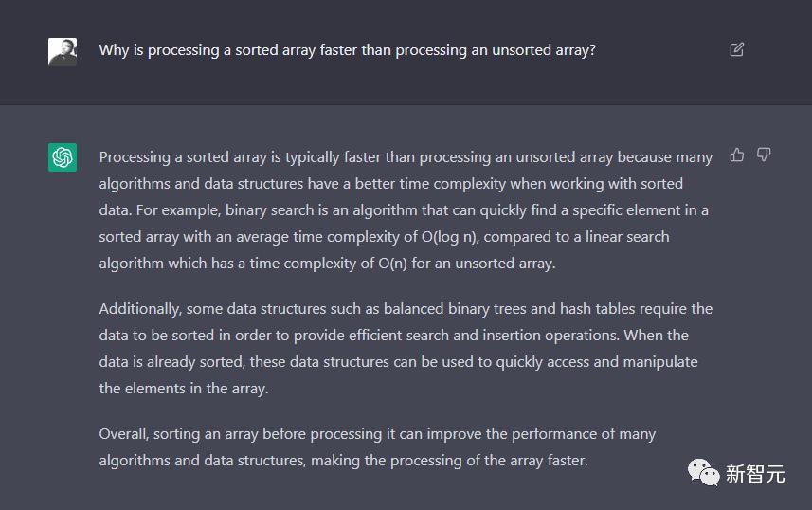The height and width of the screenshot is (510, 812).
Task: Click the edit message pencil icon
Action: pos(736,49)
